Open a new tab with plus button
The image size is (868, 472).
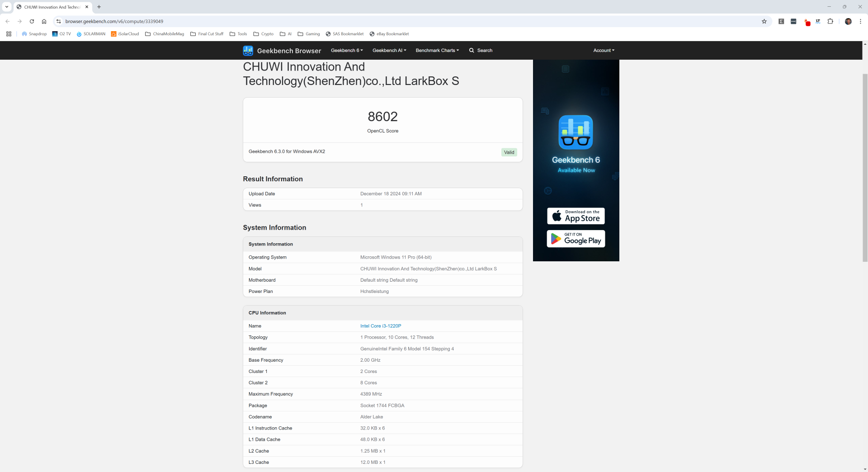pyautogui.click(x=99, y=7)
